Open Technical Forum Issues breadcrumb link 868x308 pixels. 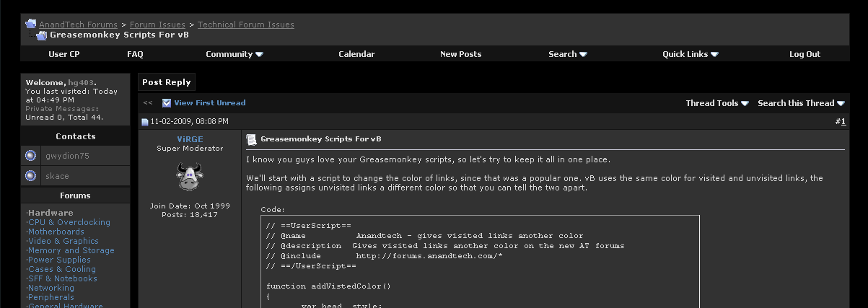click(246, 25)
